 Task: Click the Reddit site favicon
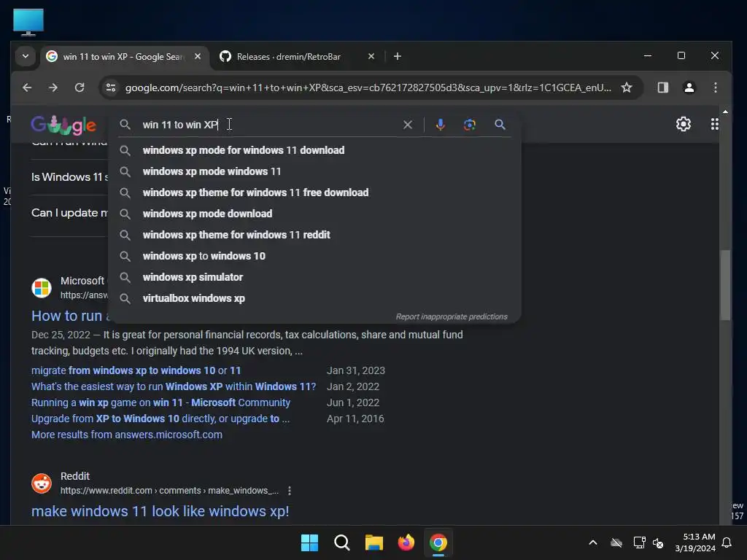click(42, 483)
